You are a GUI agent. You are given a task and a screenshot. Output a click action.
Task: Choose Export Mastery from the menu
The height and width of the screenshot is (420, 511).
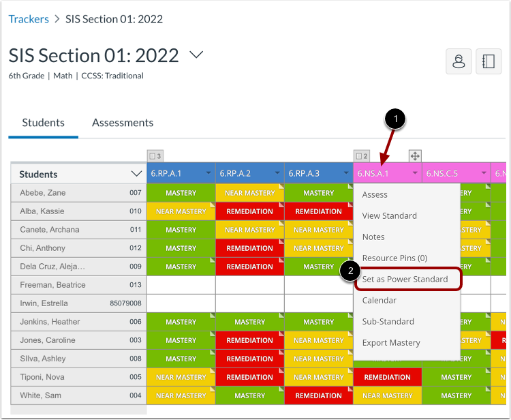pyautogui.click(x=391, y=343)
